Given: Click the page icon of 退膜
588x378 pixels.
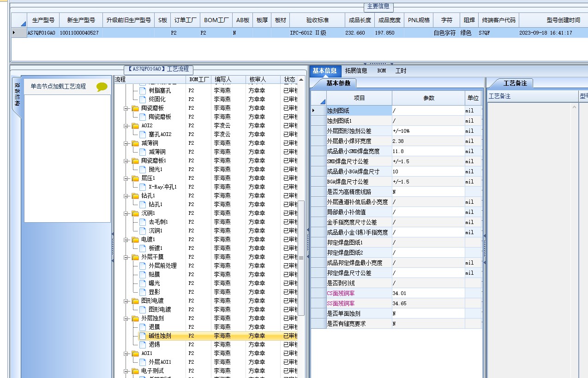Looking at the screenshot, I should coord(143,327).
